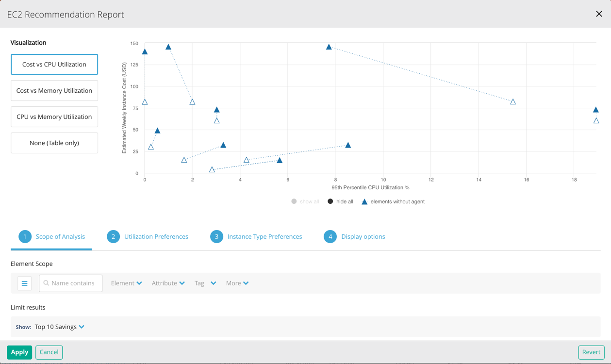Click hollow triangle near 4.25% CPU, $15 cost

[247, 160]
